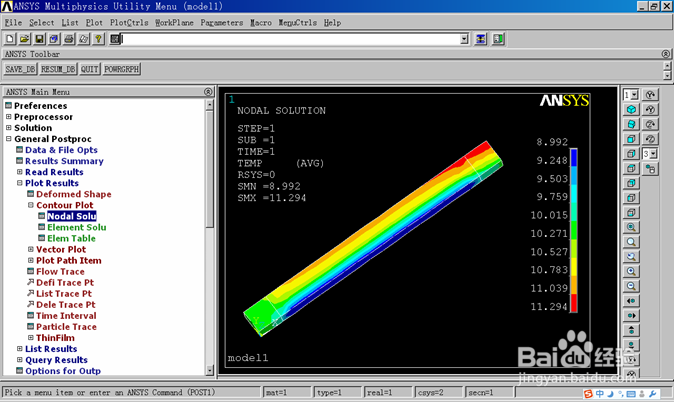This screenshot has width=674, height=402.
Task: Expand the Query Results node
Action: pyautogui.click(x=19, y=360)
